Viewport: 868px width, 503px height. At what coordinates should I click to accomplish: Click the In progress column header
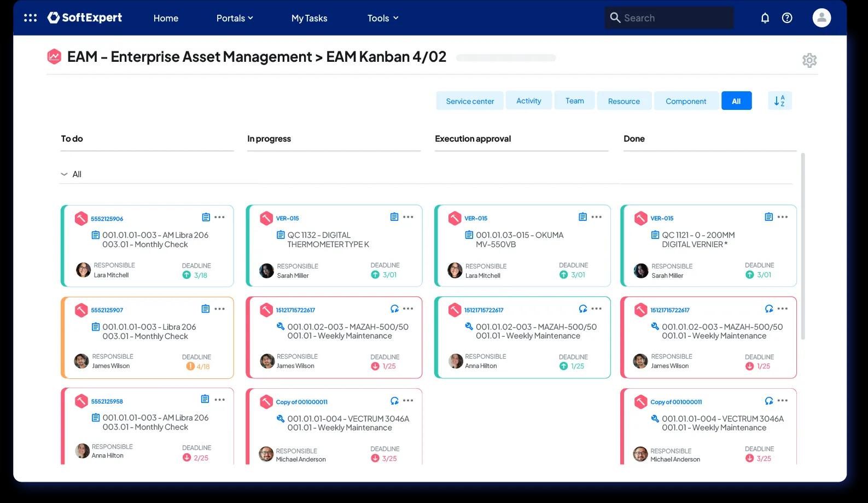(x=269, y=139)
